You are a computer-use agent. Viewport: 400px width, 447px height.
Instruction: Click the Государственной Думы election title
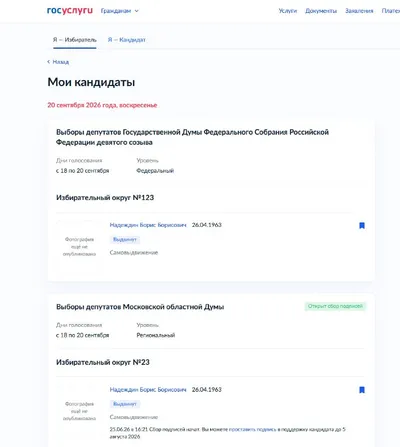[x=192, y=137]
